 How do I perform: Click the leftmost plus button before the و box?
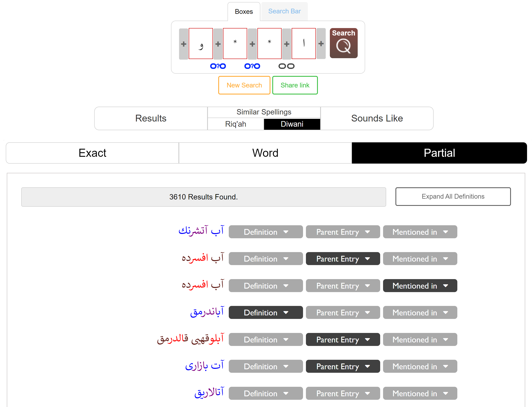pyautogui.click(x=183, y=44)
